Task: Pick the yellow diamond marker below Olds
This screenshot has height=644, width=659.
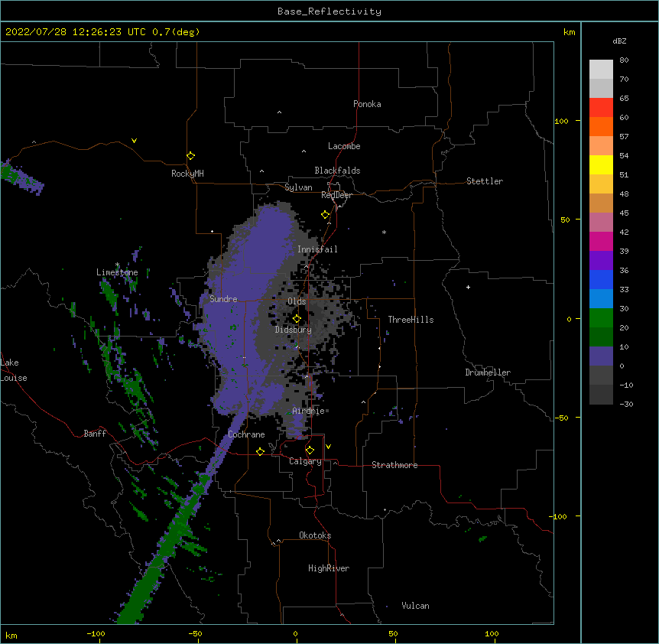Action: [297, 319]
